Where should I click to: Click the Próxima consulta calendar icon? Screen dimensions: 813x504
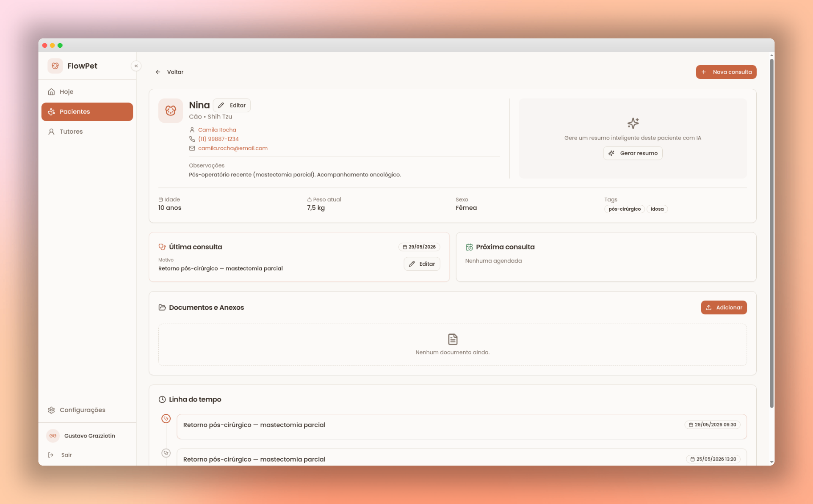(x=469, y=247)
